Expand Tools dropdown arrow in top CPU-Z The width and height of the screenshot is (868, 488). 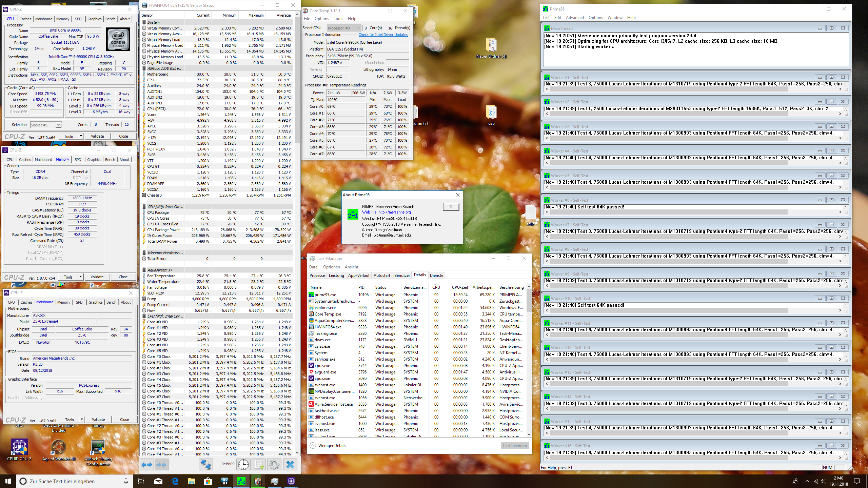(81, 136)
